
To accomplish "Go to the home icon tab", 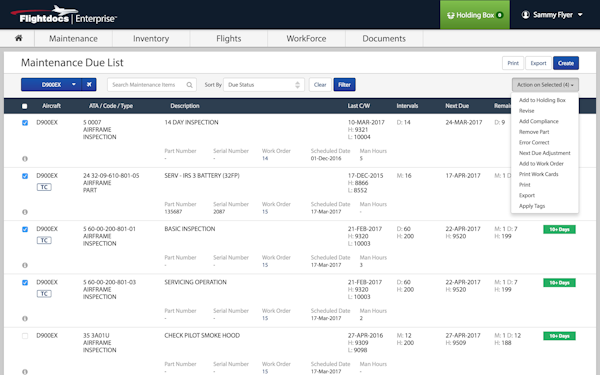I will [18, 38].
